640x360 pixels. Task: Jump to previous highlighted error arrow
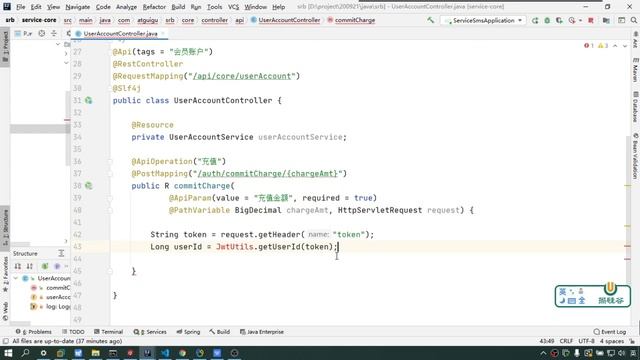[x=615, y=46]
